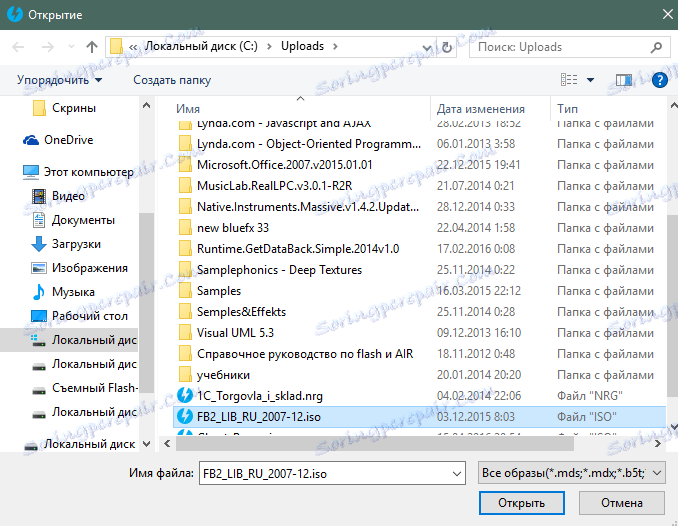Image resolution: width=678 pixels, height=526 pixels.
Task: Open Рабочий стол desktop icon
Action: point(39,316)
